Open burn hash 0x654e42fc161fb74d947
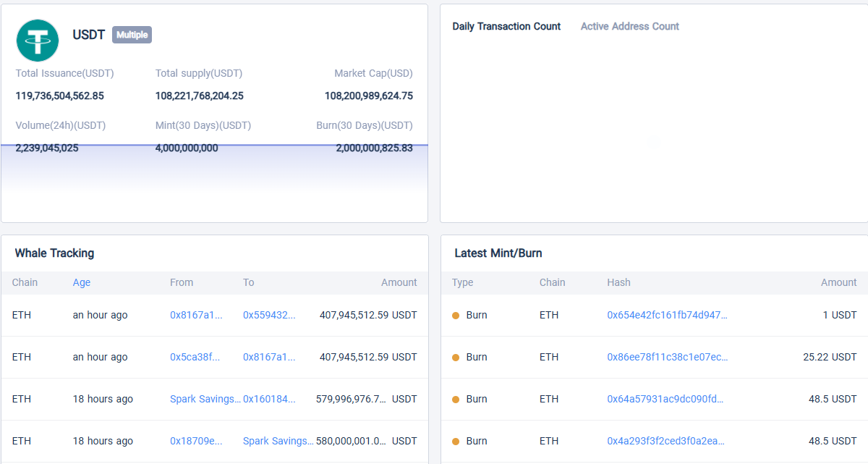The width and height of the screenshot is (868, 464). coord(667,315)
